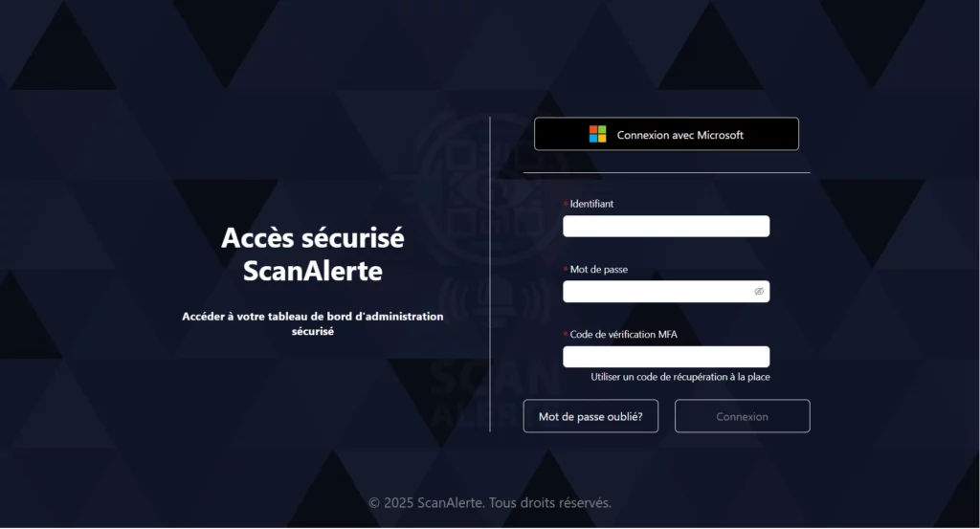Click the Microsoft four-color logo icon
Image resolution: width=980 pixels, height=529 pixels.
[x=597, y=134]
